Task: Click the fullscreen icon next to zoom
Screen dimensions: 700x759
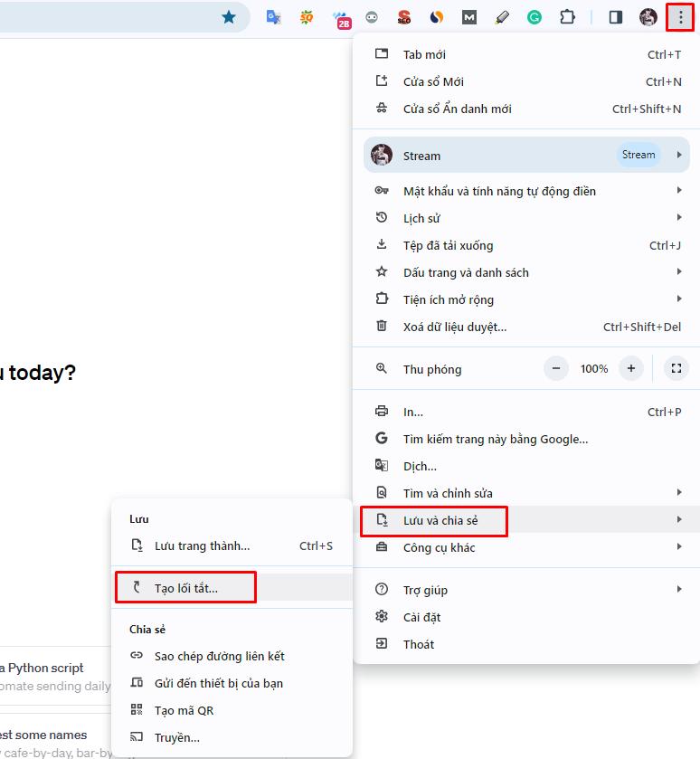Action: pyautogui.click(x=676, y=368)
